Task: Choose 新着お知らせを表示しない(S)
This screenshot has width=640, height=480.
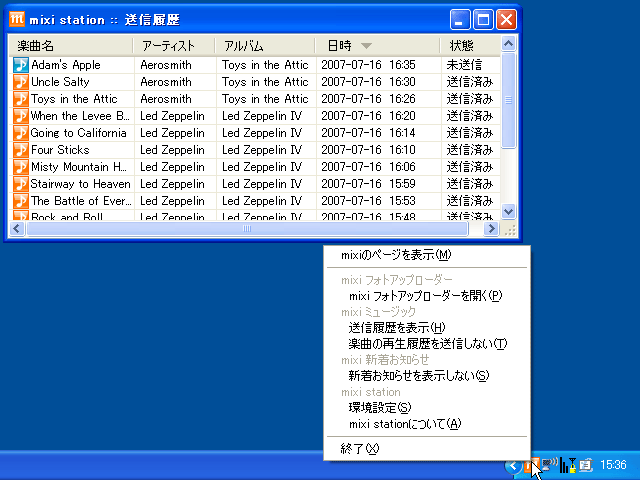Action: [x=427, y=376]
